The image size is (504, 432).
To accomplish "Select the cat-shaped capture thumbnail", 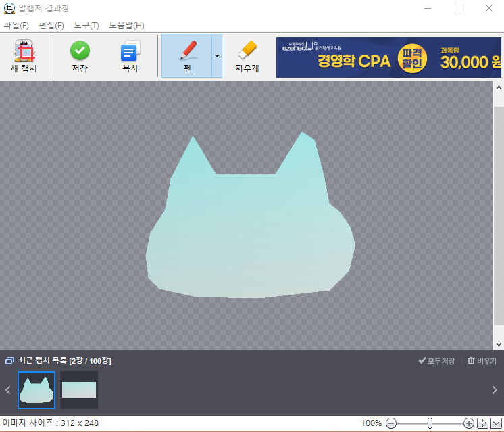I will tap(36, 390).
